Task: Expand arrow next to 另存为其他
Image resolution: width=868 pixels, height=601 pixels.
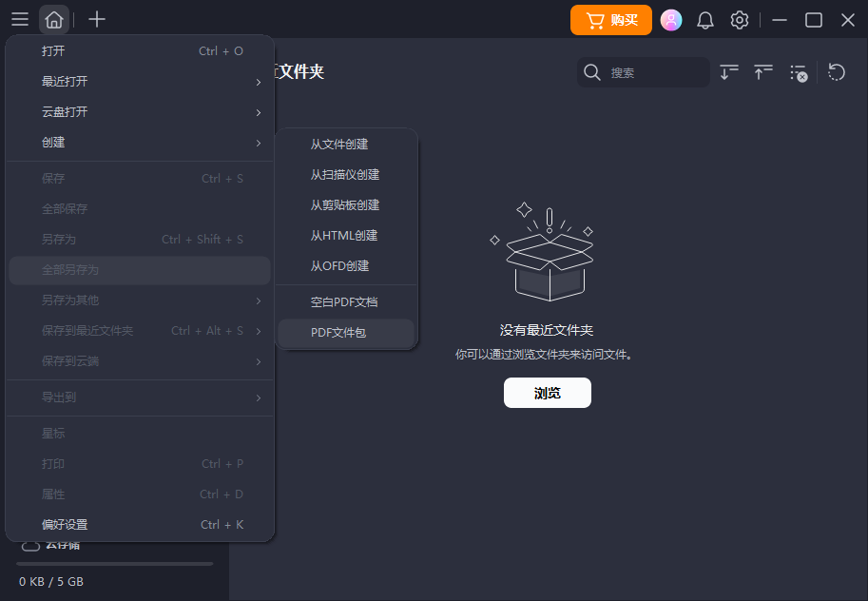Action: (x=259, y=300)
